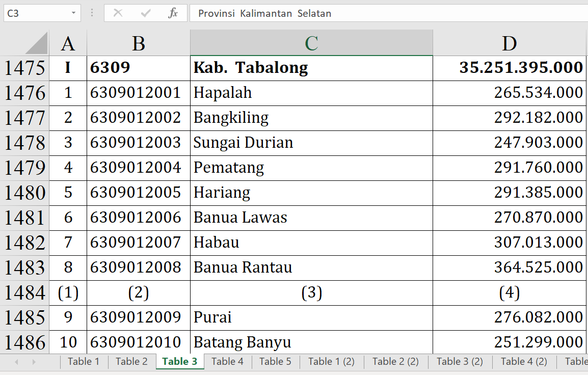
Task: Click the cell containing Kab. Tabalong
Action: pyautogui.click(x=311, y=68)
